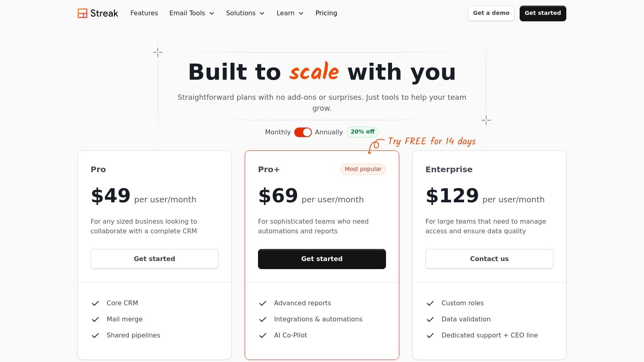
Task: Click the checkmark next to AI Co-Pilot
Action: coord(263,335)
